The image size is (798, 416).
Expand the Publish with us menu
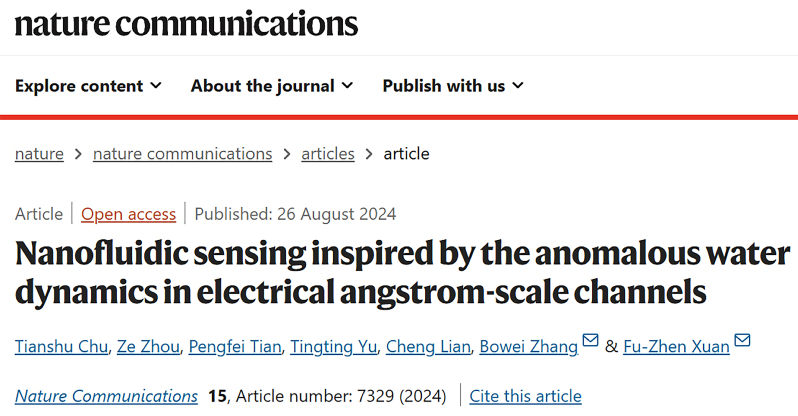(x=453, y=86)
